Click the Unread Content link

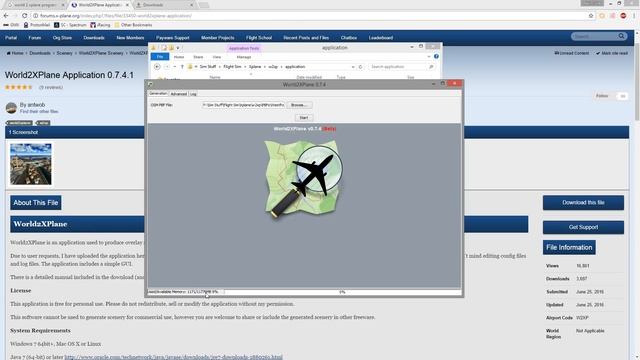571,53
